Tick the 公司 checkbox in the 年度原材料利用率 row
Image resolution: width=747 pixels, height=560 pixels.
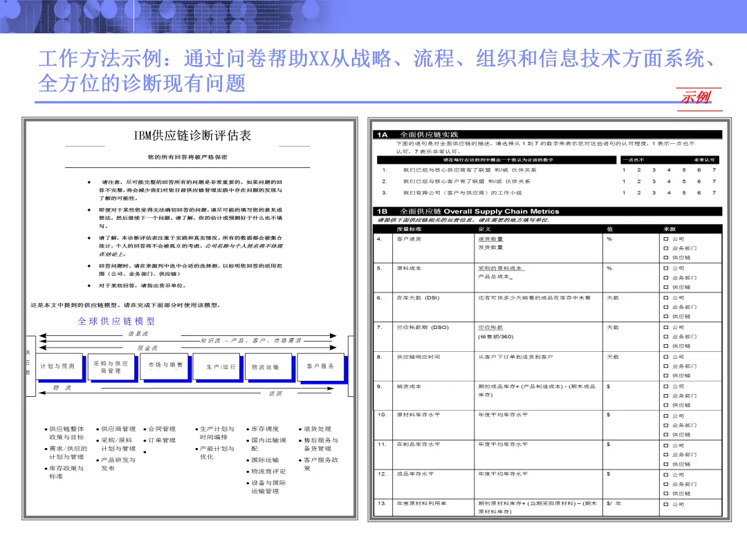click(666, 504)
